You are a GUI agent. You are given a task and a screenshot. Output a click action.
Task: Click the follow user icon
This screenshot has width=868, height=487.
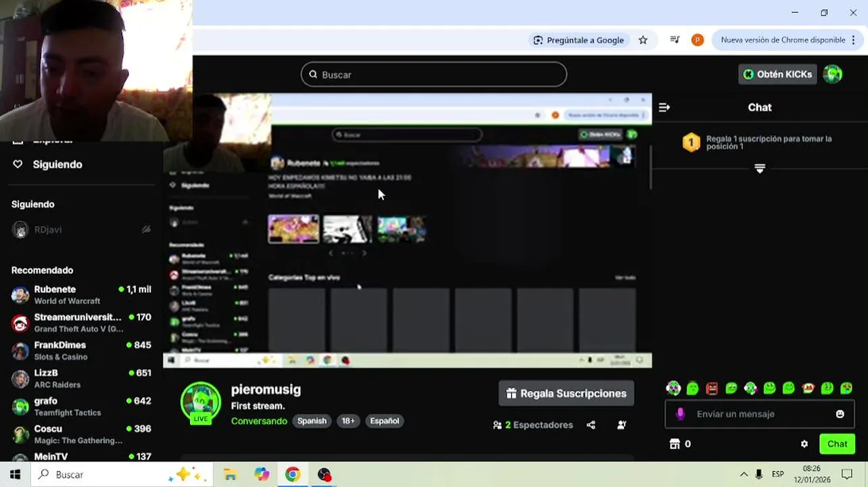point(621,425)
